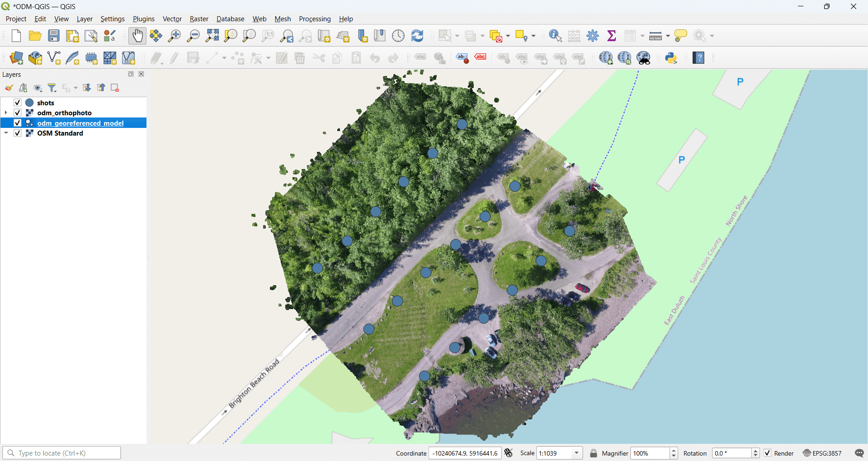Expand the OSM Standard layer entry
Image resolution: width=868 pixels, height=461 pixels.
6,133
